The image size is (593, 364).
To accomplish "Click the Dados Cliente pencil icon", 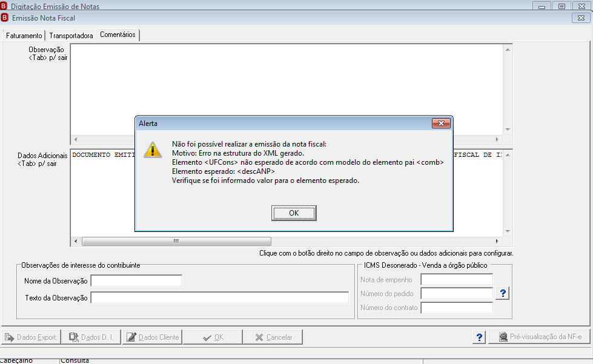I will click(x=131, y=337).
